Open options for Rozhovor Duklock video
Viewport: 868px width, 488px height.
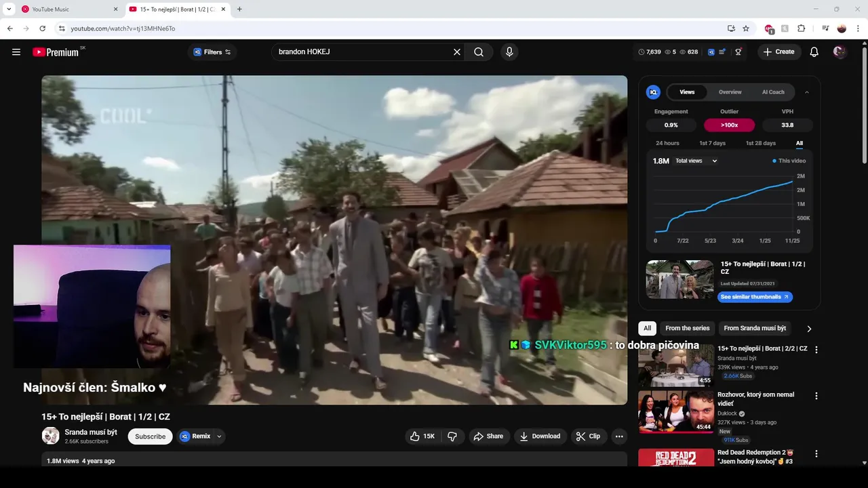(x=816, y=396)
